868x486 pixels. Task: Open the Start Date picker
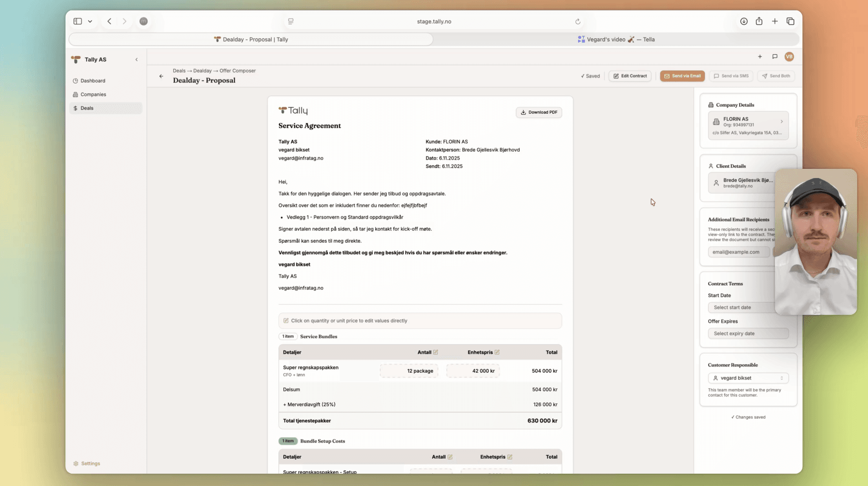742,308
